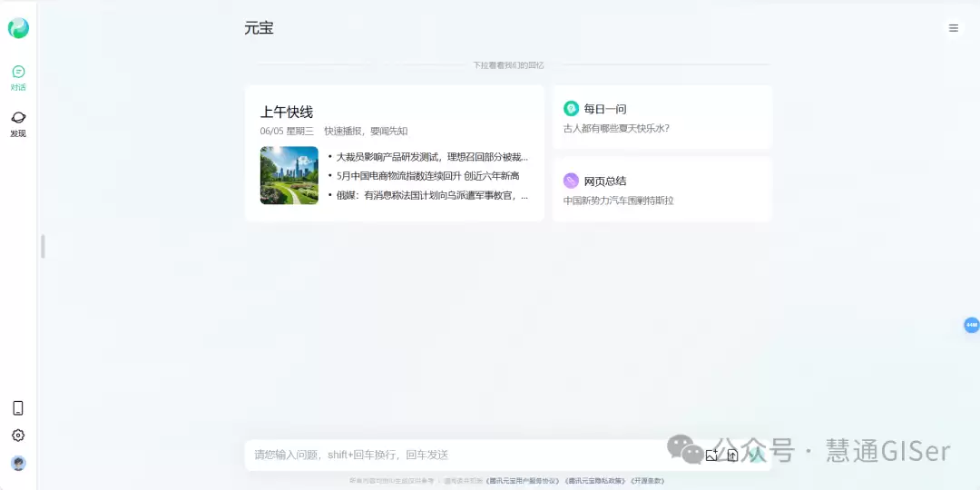Switch to the 发现 discover tab
Viewport: 980px width, 490px height.
pyautogui.click(x=18, y=124)
